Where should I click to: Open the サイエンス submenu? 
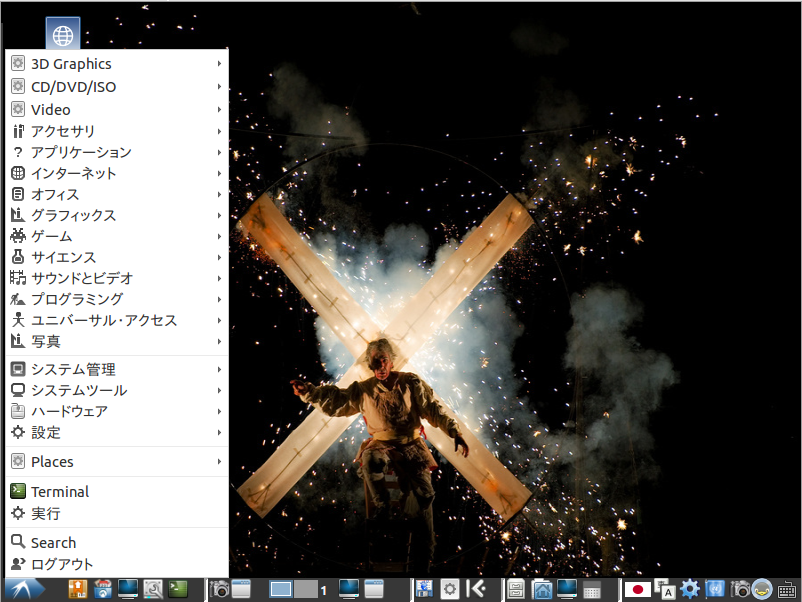click(x=117, y=257)
